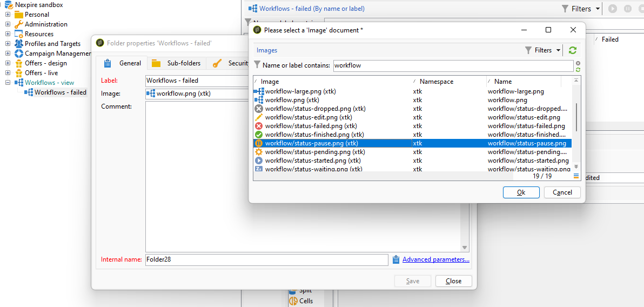
Task: Click the green refresh icon in Images dialog
Action: pyautogui.click(x=573, y=50)
